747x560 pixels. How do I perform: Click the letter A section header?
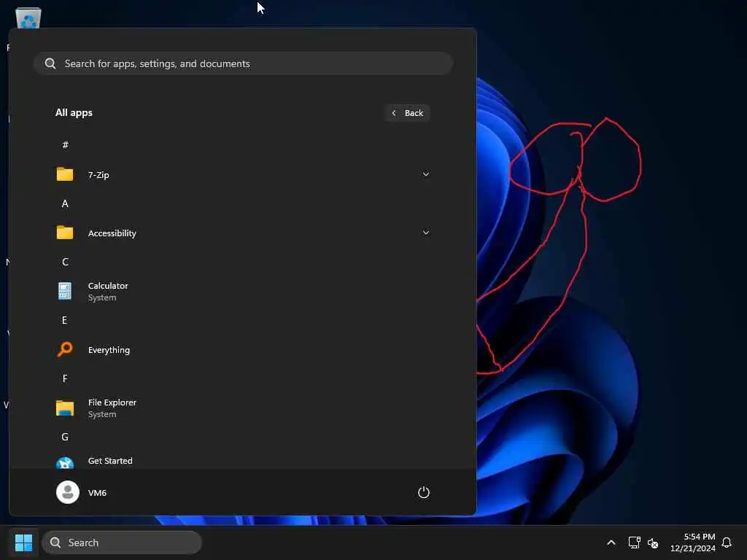[x=65, y=203]
